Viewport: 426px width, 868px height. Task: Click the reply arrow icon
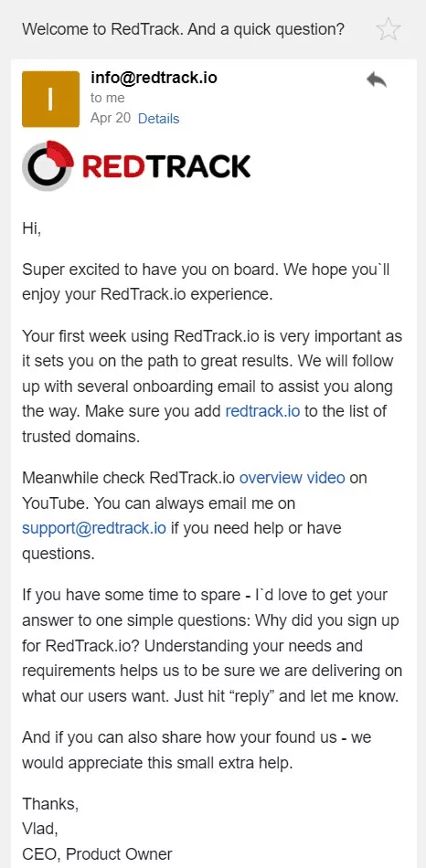(x=377, y=80)
